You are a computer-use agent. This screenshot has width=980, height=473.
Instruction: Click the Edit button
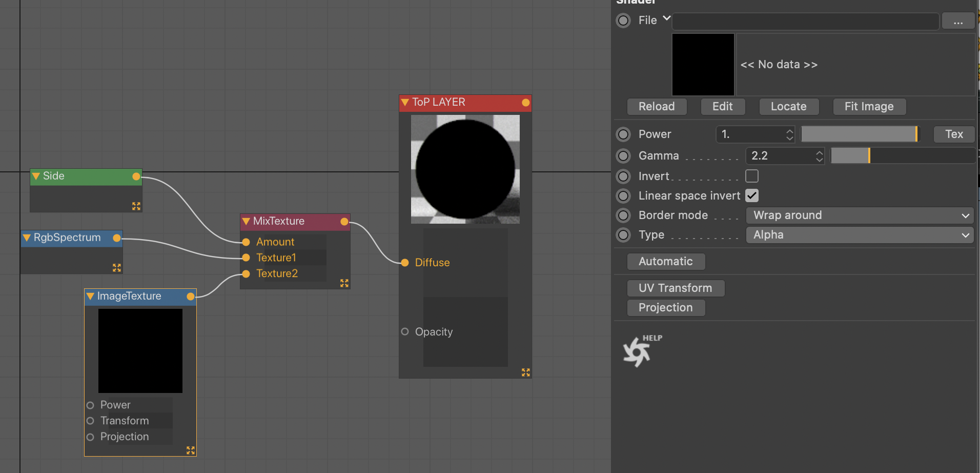point(723,107)
